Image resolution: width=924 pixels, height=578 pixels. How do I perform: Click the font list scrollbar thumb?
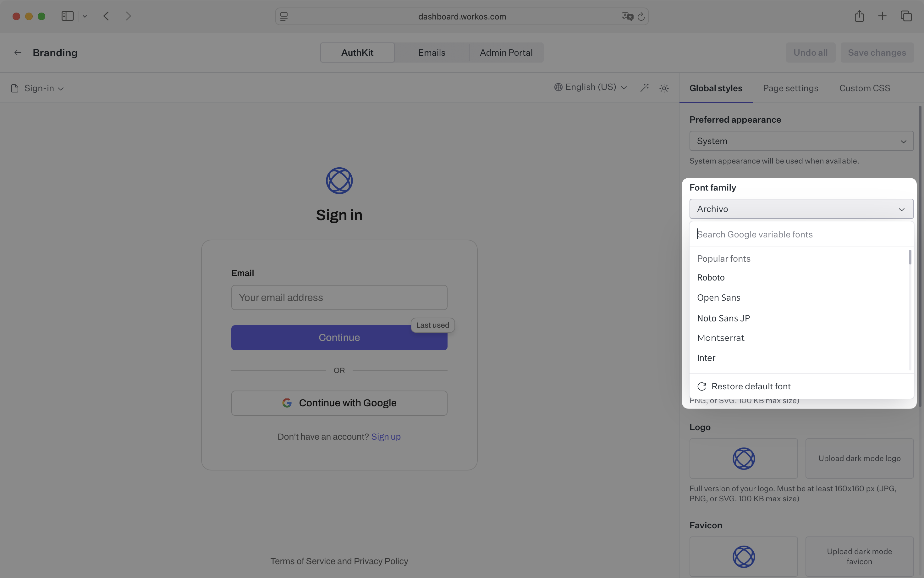pyautogui.click(x=910, y=257)
